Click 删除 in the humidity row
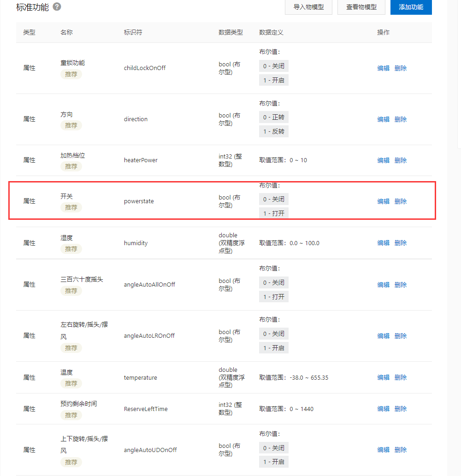The height and width of the screenshot is (476, 461). tap(400, 243)
